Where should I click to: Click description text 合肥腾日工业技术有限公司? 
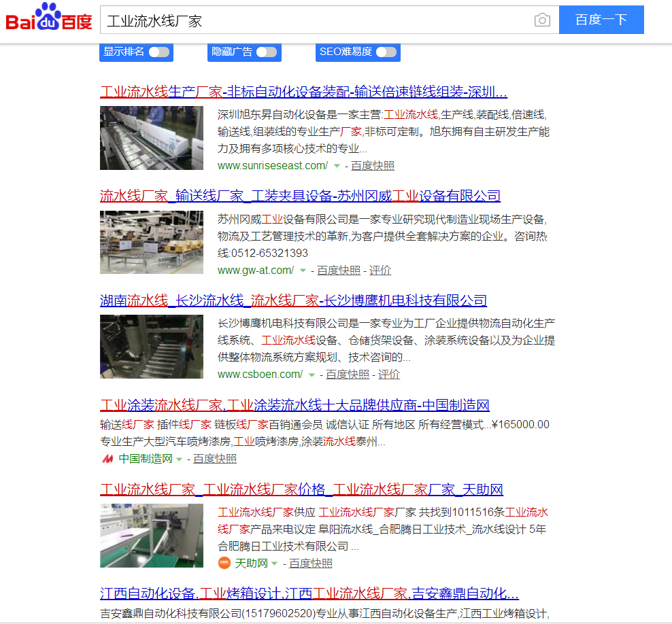coord(283,546)
